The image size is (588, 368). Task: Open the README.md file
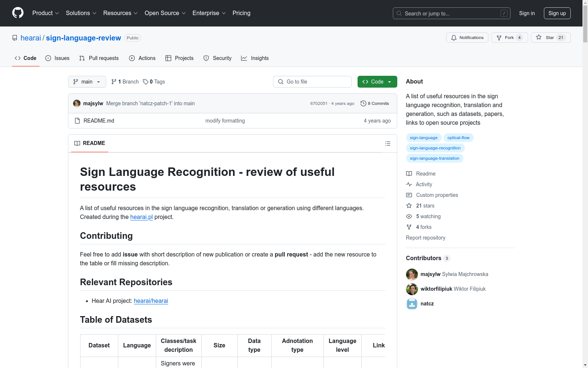[x=99, y=121]
